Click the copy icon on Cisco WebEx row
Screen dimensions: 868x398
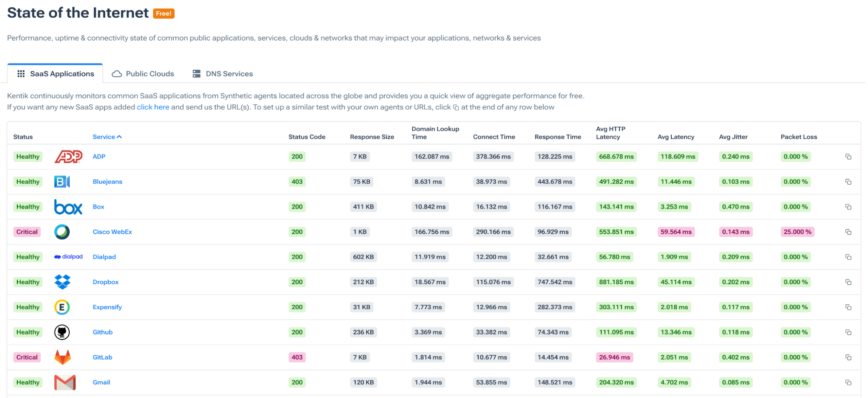coord(848,232)
